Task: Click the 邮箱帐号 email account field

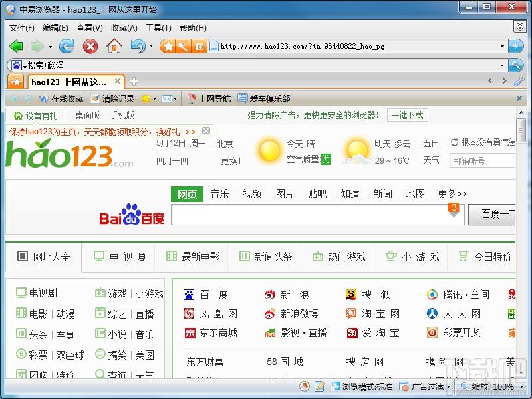Action: click(483, 160)
